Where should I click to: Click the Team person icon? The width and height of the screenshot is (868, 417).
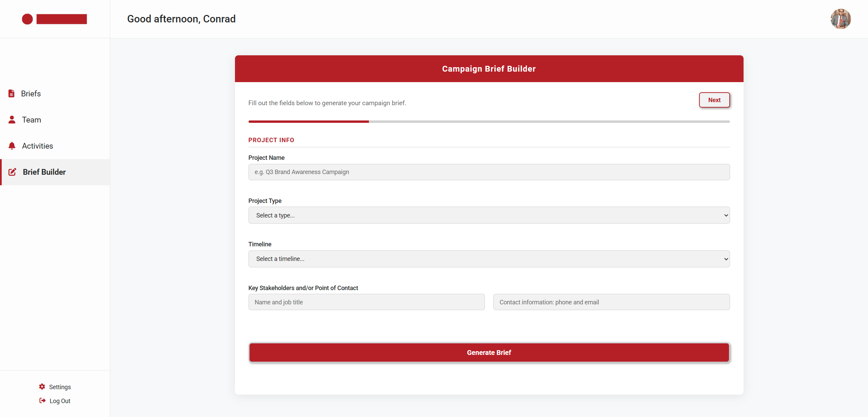tap(12, 119)
